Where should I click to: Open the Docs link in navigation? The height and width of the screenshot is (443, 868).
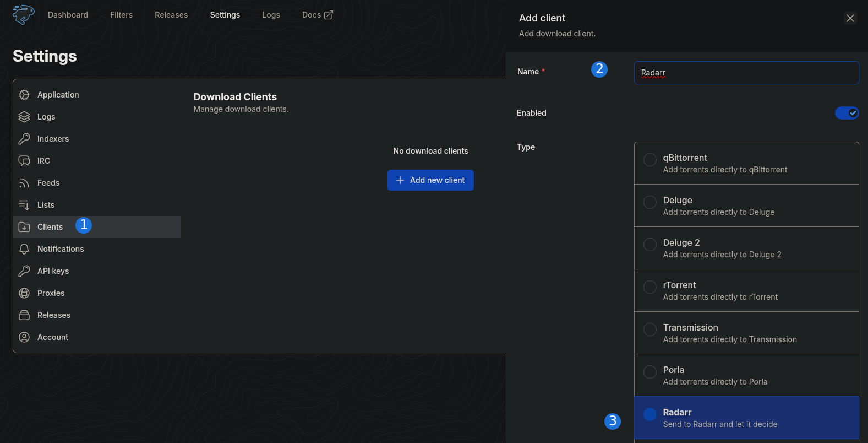318,15
